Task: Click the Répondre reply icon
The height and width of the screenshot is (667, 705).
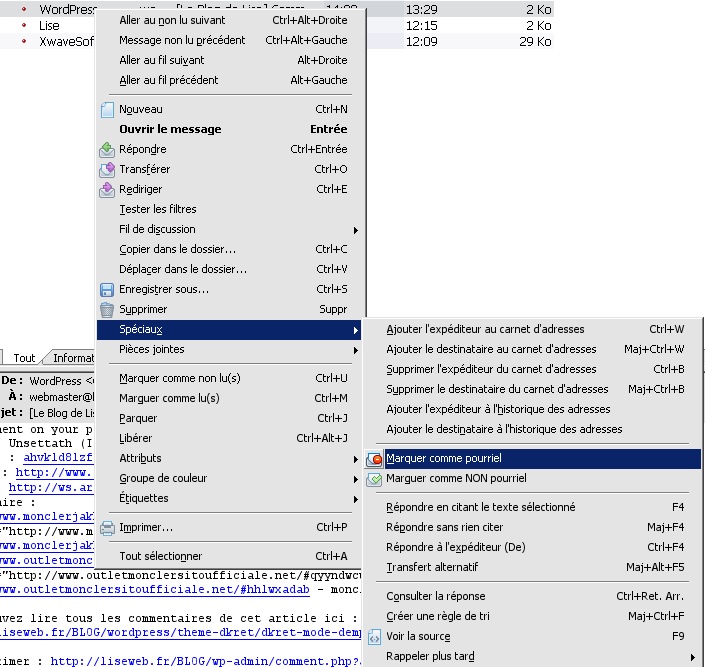Action: pyautogui.click(x=108, y=150)
